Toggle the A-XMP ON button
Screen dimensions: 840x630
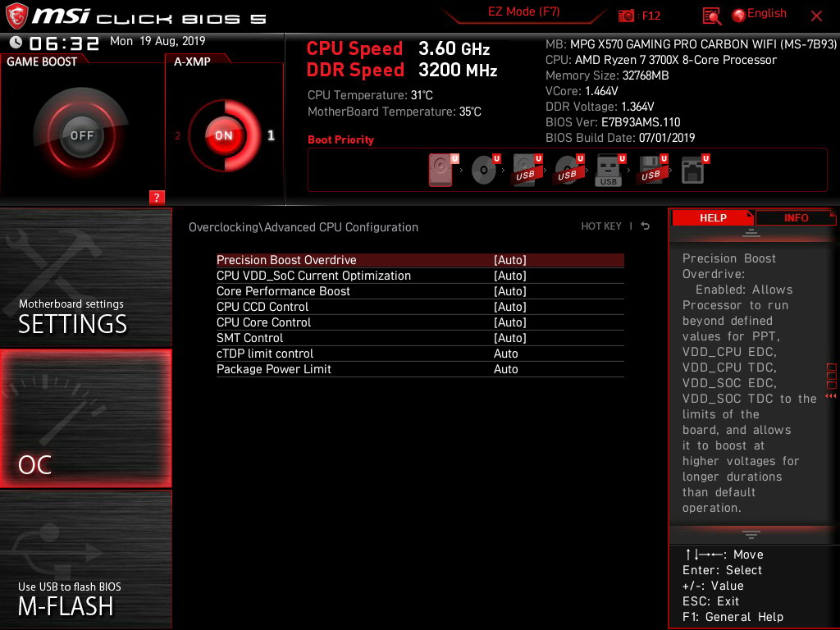point(224,135)
